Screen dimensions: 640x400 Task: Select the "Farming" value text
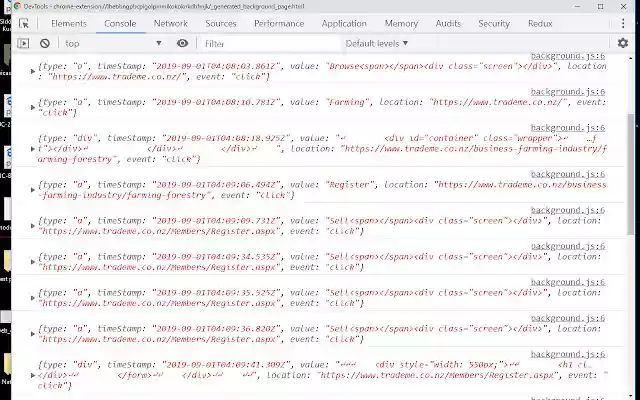(347, 102)
